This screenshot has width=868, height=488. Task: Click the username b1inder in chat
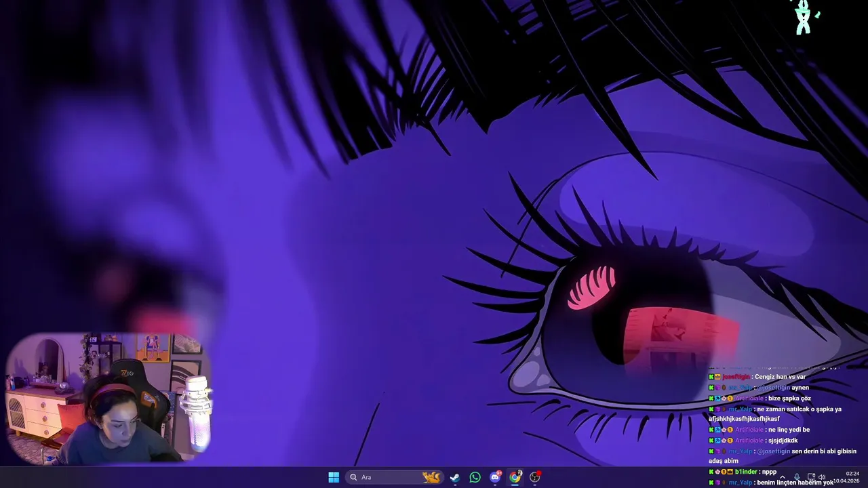746,472
